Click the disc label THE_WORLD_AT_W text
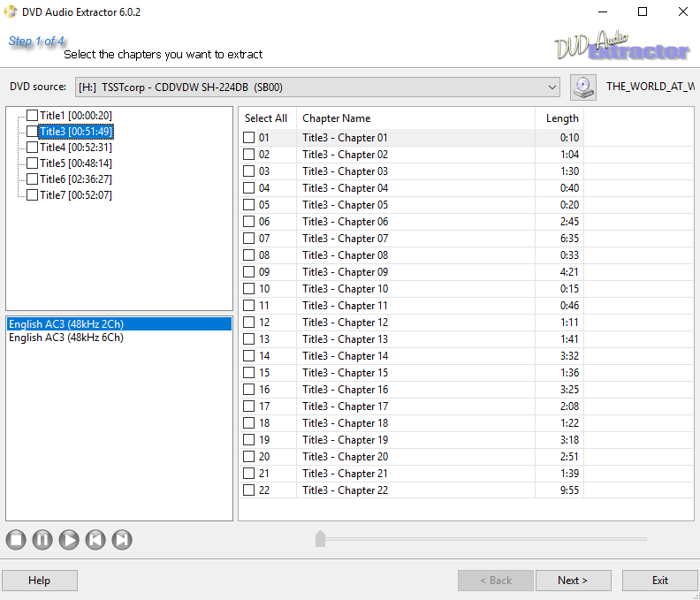 coord(650,87)
